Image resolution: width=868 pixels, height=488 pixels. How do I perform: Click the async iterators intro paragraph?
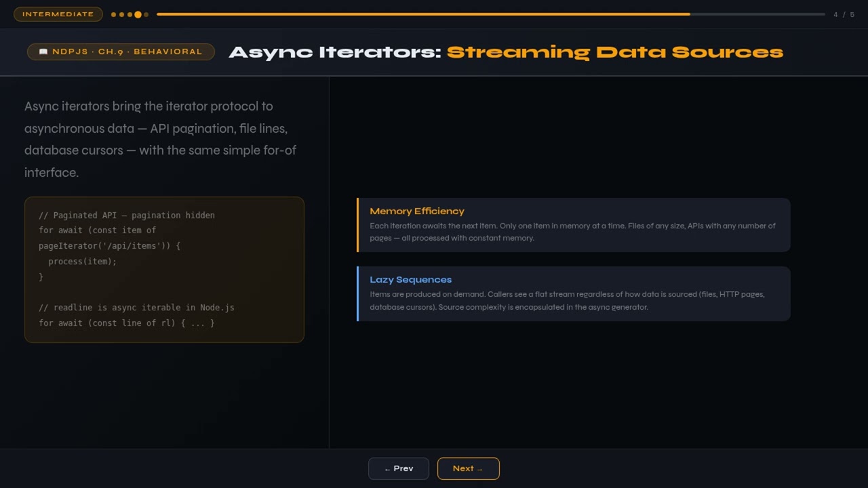pyautogui.click(x=161, y=139)
